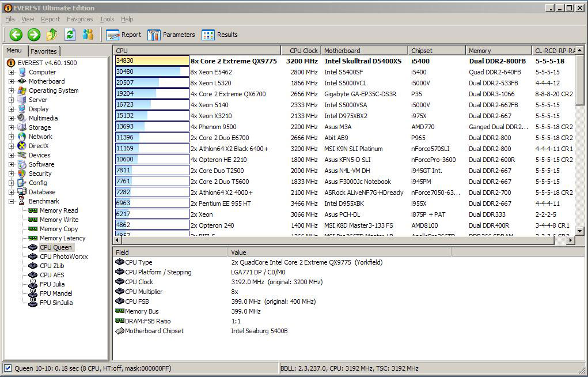Select the Security shield icon

[x=22, y=174]
